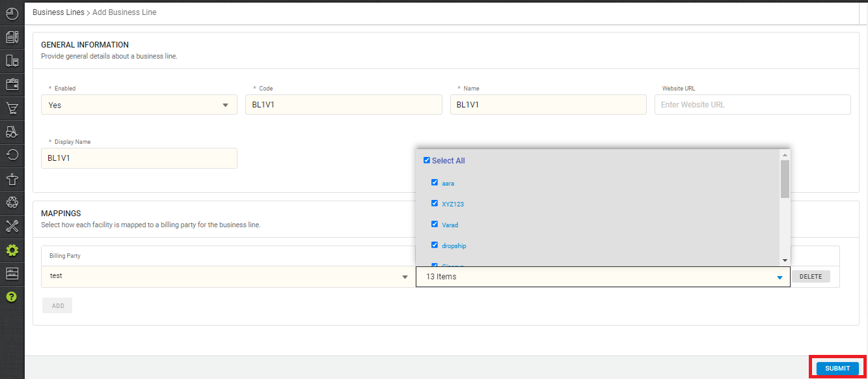Open the Billing Party dropdown showing test

228,277
